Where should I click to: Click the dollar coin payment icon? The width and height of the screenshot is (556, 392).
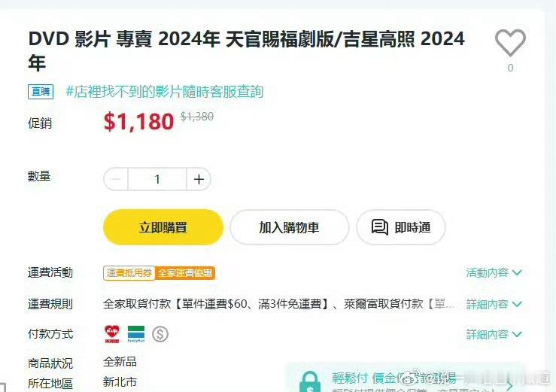pos(160,334)
